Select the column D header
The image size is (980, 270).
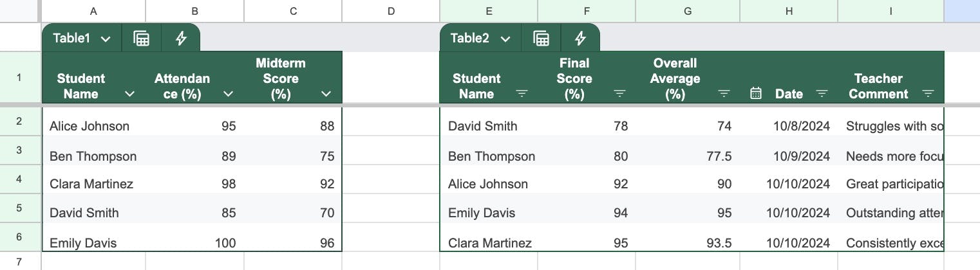(391, 11)
